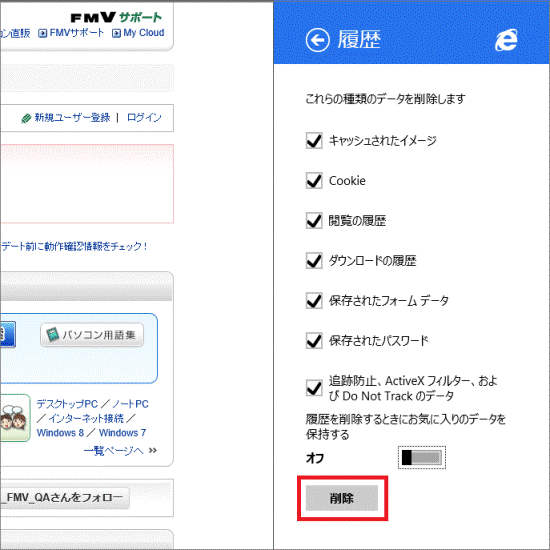
Task: Uncheck the 追跡防止、ActiveX フィルター checkbox
Action: (x=314, y=388)
